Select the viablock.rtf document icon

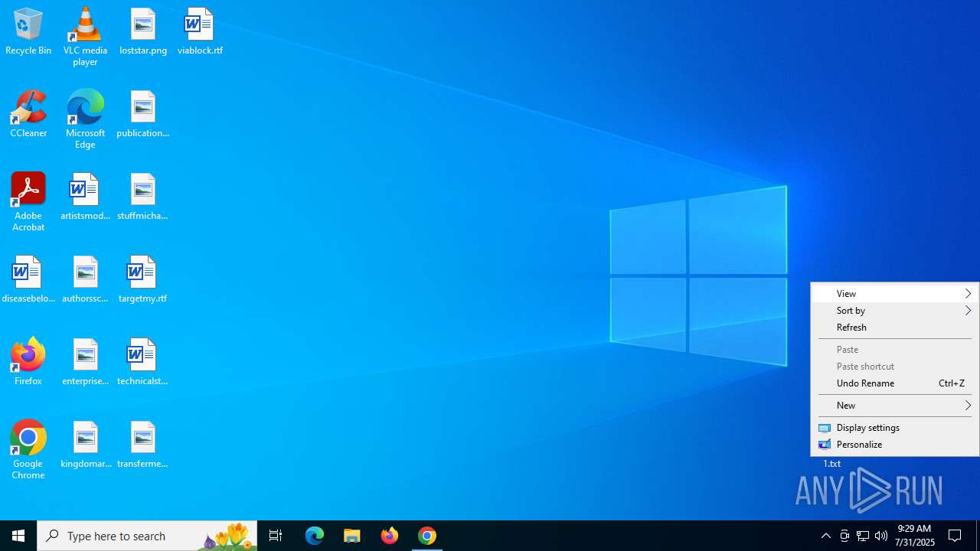click(x=200, y=32)
